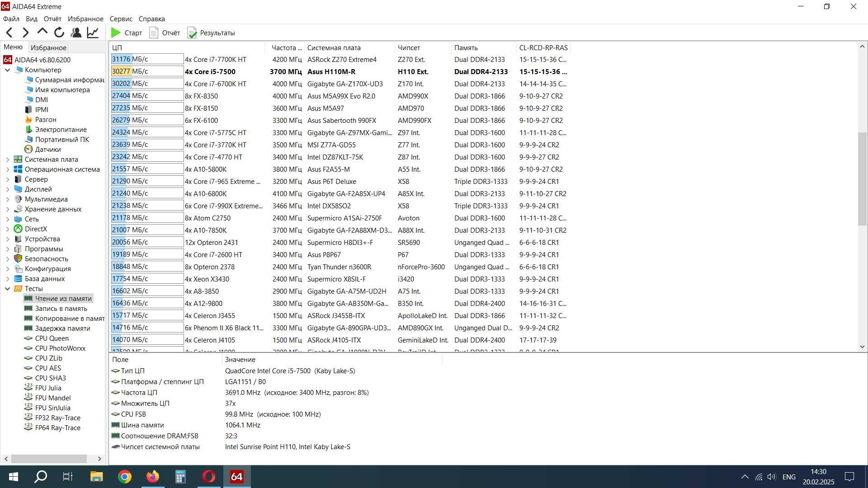Screen dimensions: 868x488
Task: Switch input language via ENG indicator
Action: 789,477
